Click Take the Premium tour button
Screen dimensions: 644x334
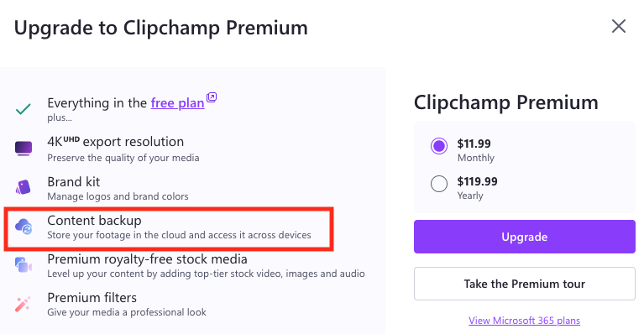(x=525, y=284)
